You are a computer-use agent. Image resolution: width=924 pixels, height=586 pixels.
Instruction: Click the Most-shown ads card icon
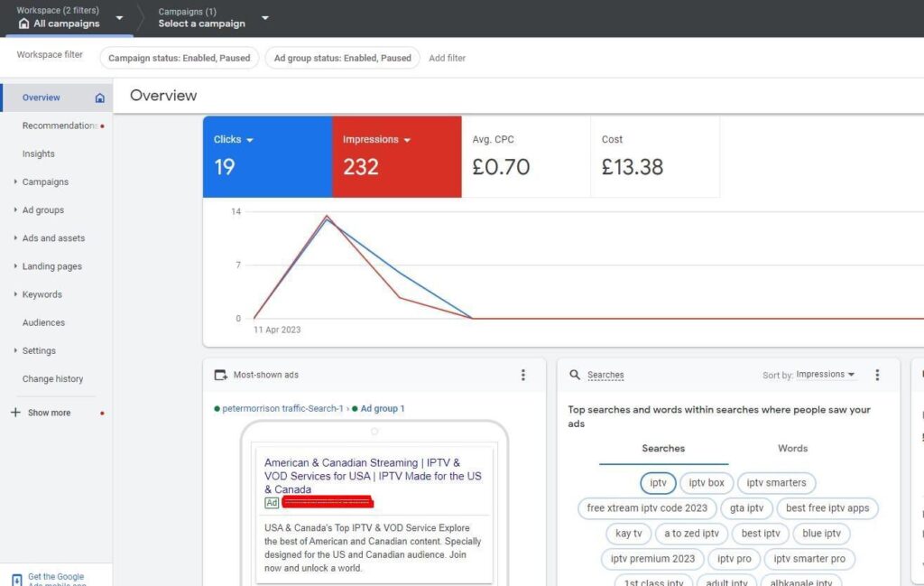pos(220,375)
